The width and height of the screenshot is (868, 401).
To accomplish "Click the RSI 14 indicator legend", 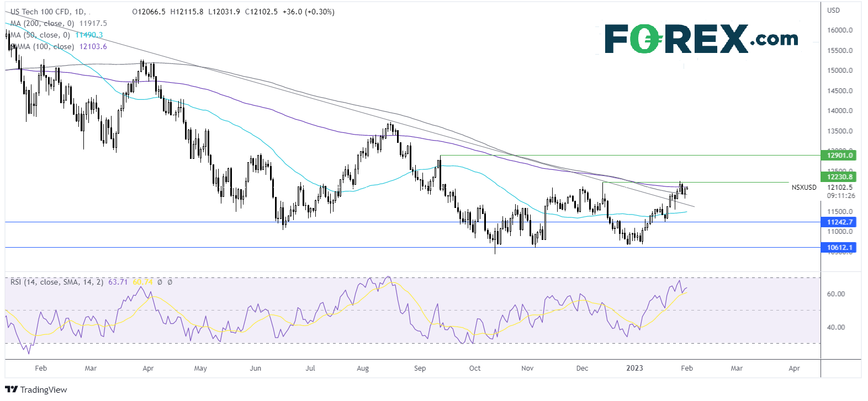I will coord(57,282).
